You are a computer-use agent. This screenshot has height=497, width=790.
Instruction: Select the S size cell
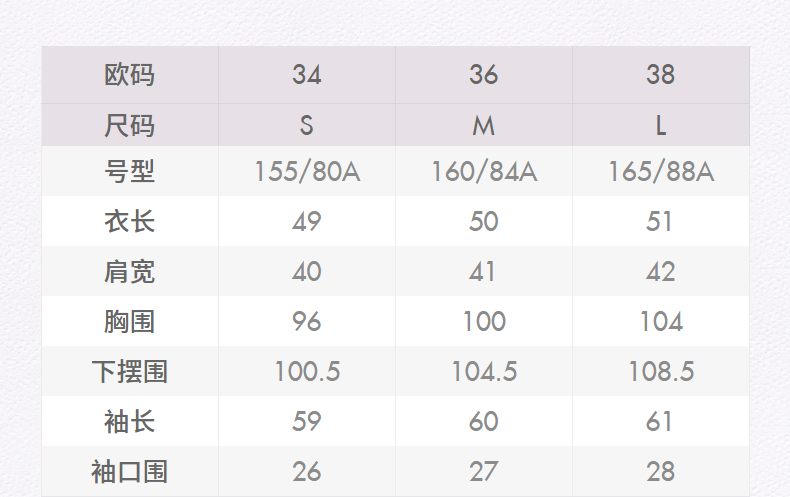pyautogui.click(x=307, y=125)
